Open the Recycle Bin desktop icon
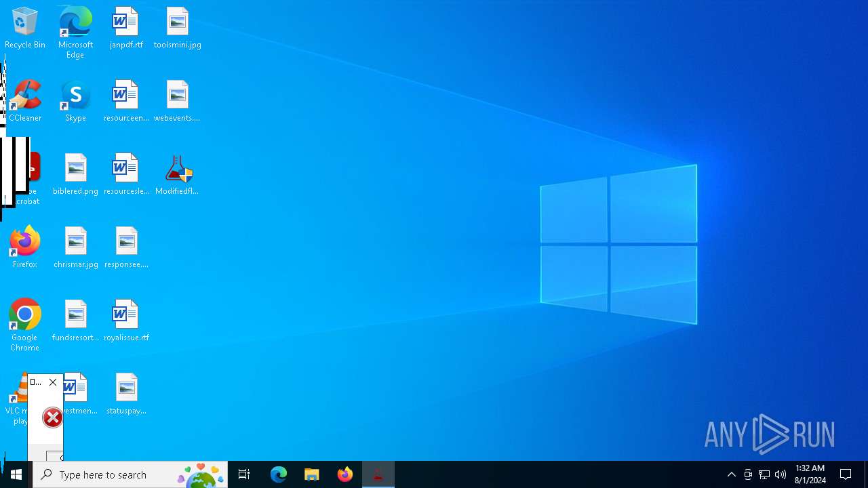This screenshot has height=488, width=868. [25, 28]
